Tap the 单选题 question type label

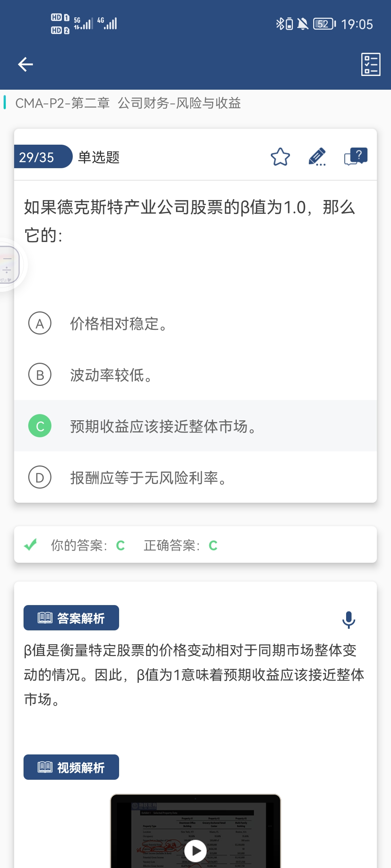99,157
